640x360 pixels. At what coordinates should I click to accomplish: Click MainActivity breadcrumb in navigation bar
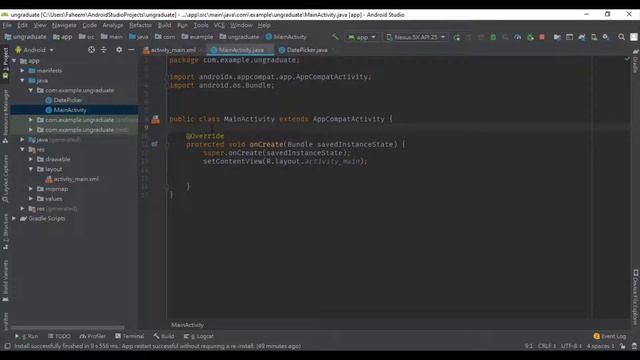point(286,37)
